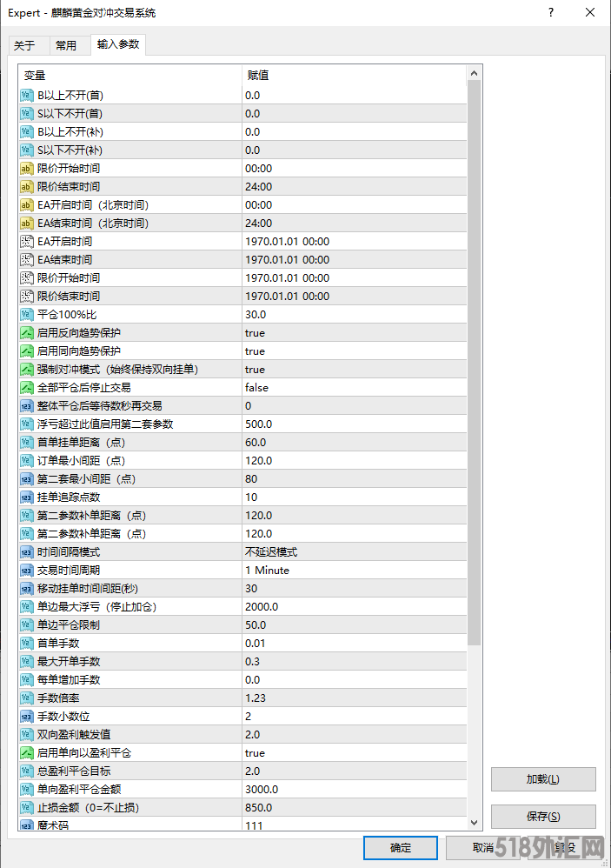611x868 pixels.
Task: Click the vertical scrollbar thumb
Action: click(474, 363)
